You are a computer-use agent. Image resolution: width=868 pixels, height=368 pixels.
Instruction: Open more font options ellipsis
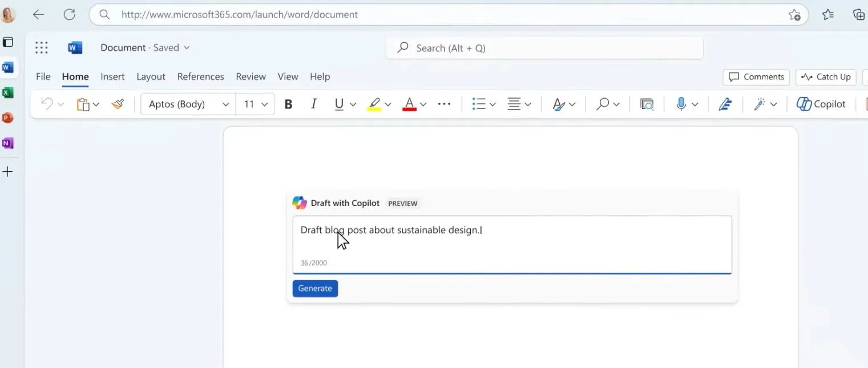444,104
